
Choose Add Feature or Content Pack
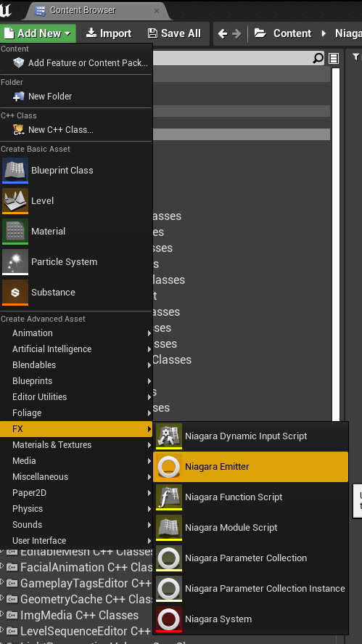(x=76, y=63)
